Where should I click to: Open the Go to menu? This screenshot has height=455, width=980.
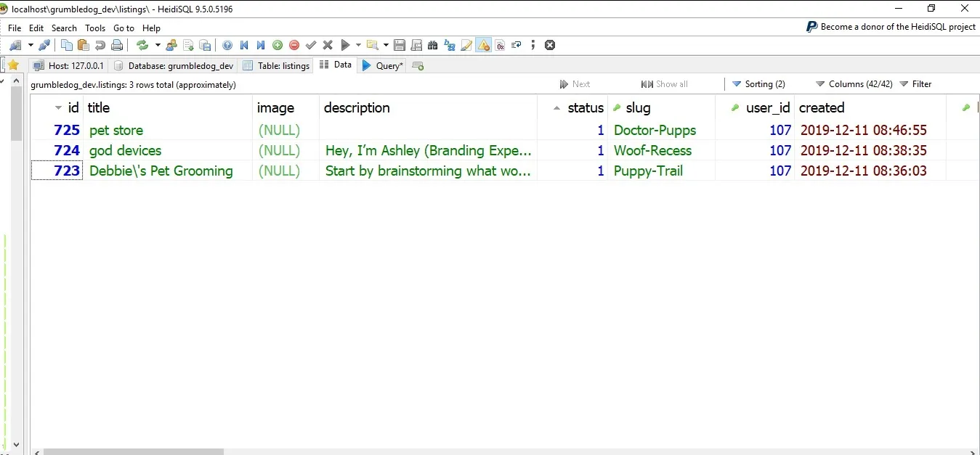click(123, 28)
